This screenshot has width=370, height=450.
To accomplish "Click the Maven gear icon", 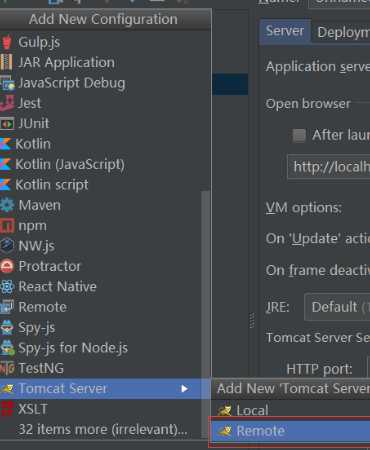I will 7,205.
